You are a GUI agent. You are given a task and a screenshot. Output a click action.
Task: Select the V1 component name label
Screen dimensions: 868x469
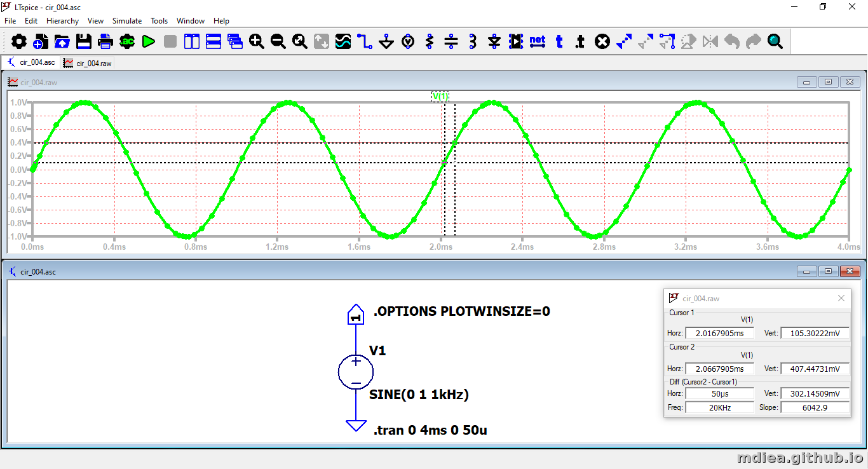tap(377, 351)
